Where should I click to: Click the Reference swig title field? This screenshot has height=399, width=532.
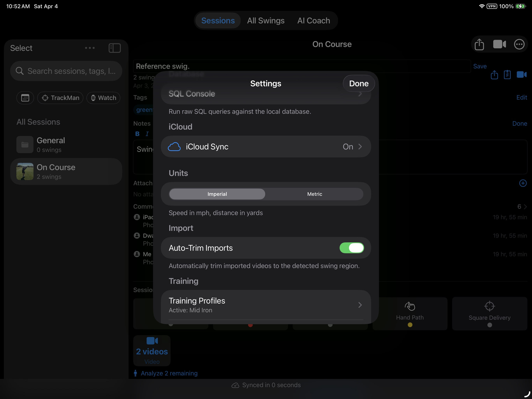pyautogui.click(x=302, y=66)
